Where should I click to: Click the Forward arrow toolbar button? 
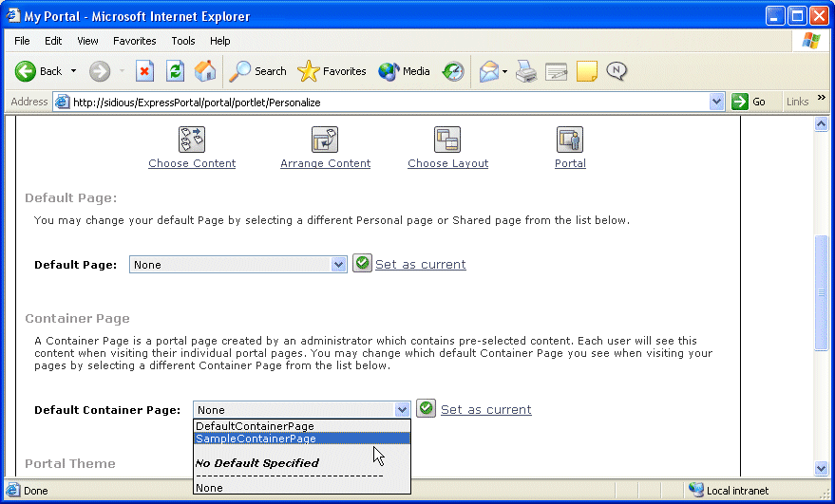click(100, 71)
